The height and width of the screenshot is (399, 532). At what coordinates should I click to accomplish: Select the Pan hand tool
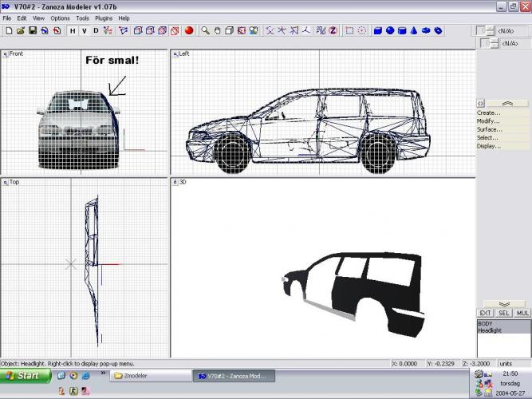pyautogui.click(x=217, y=30)
